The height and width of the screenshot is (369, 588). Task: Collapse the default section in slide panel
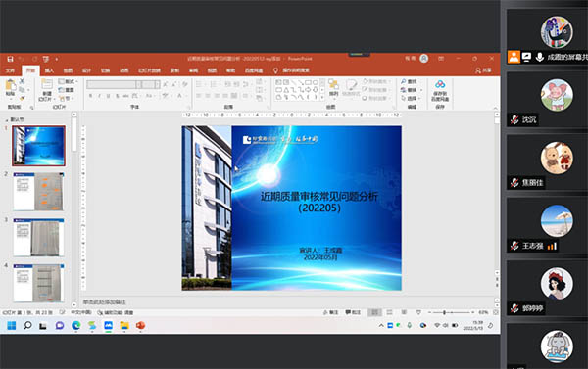[7, 120]
